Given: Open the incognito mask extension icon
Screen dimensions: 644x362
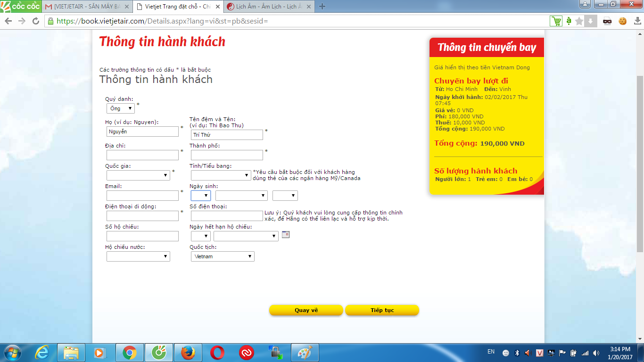Looking at the screenshot, I should 608,21.
